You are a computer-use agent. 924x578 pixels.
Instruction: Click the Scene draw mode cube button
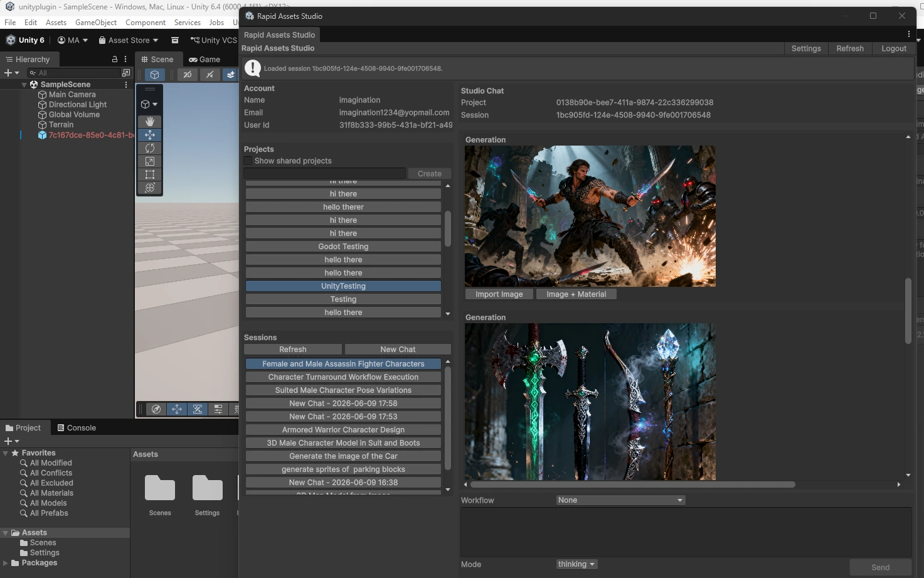[x=155, y=75]
